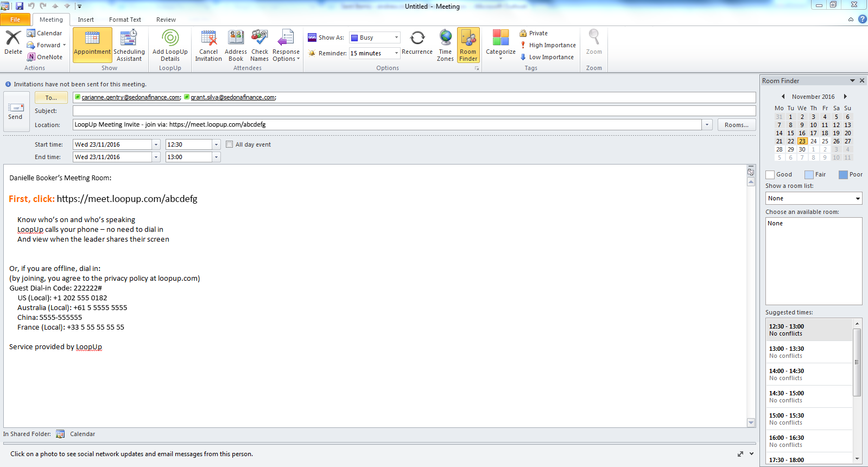
Task: Open the Reminder time dropdown
Action: (x=396, y=53)
